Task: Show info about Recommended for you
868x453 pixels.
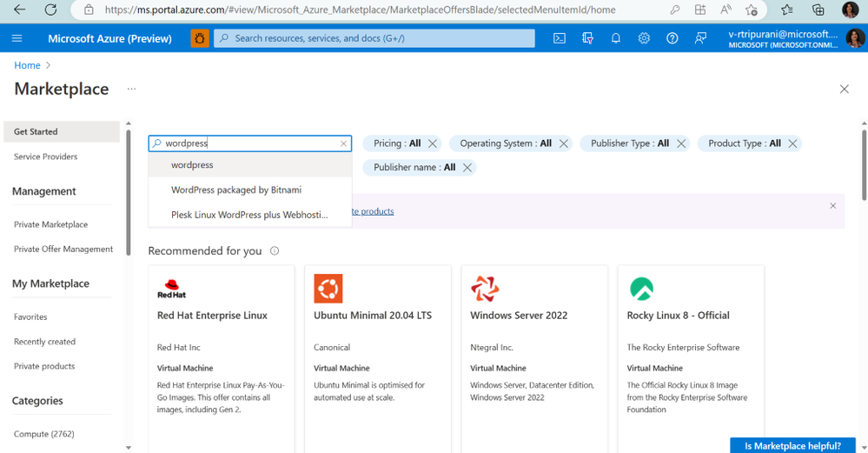Action: pos(274,251)
